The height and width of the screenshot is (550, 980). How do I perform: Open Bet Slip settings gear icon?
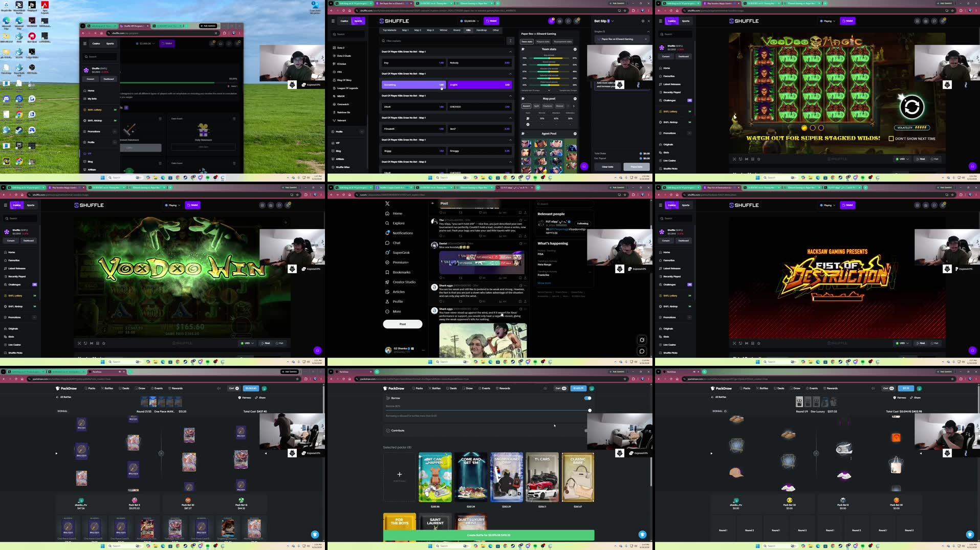[x=643, y=21]
